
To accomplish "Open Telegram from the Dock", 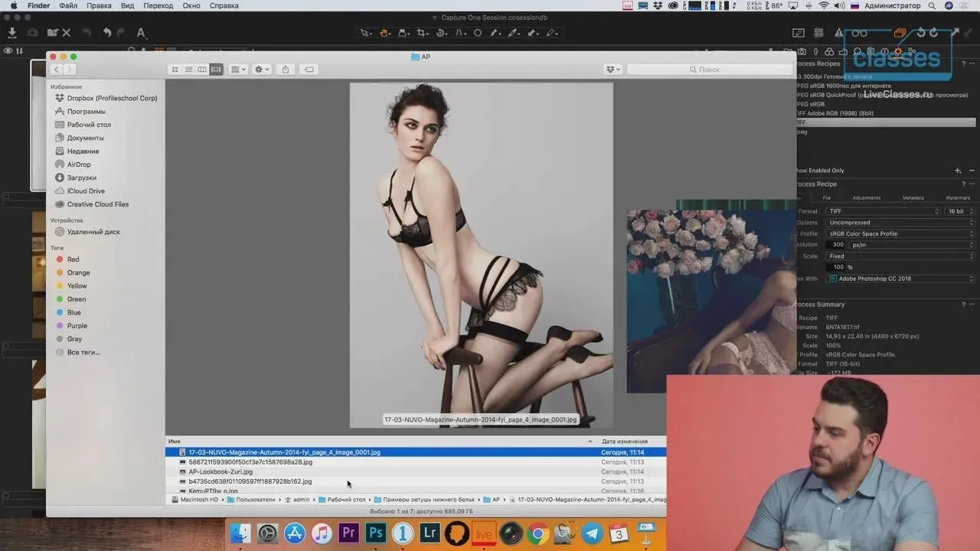I will click(x=592, y=533).
